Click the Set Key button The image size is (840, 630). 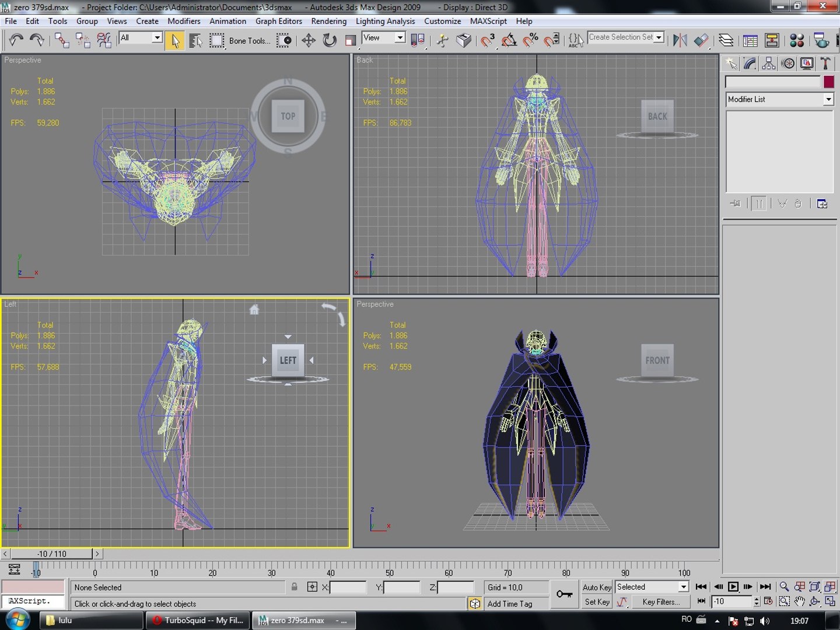tap(597, 602)
